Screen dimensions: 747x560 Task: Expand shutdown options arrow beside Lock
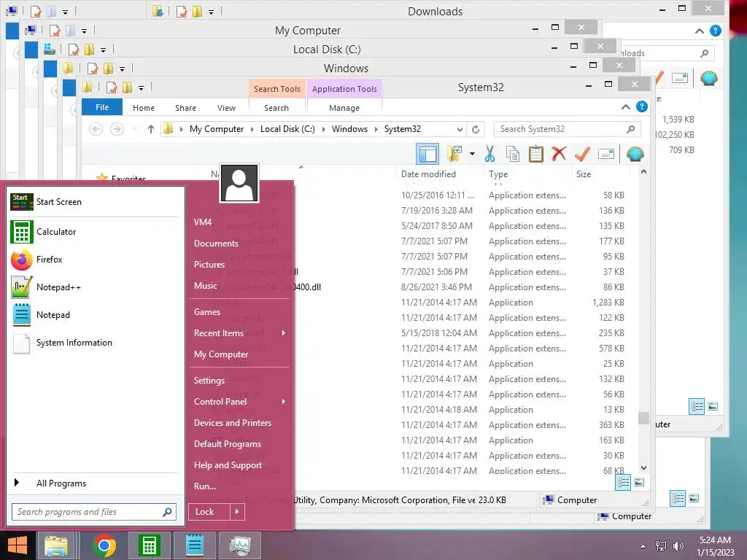tap(237, 512)
